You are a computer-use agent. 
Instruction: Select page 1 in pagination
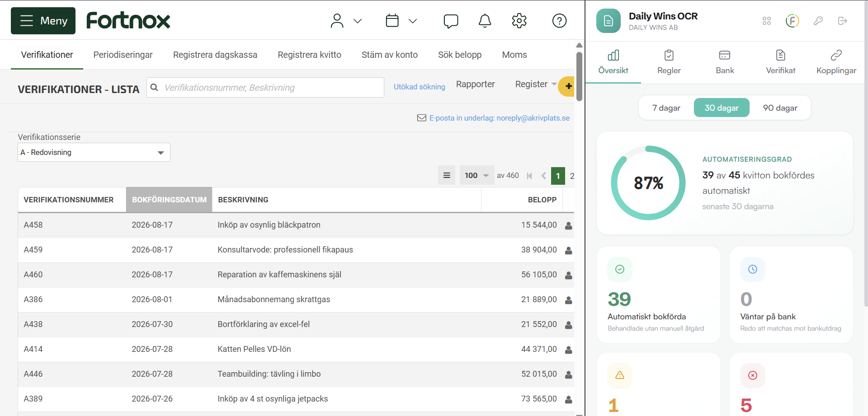pyautogui.click(x=558, y=176)
